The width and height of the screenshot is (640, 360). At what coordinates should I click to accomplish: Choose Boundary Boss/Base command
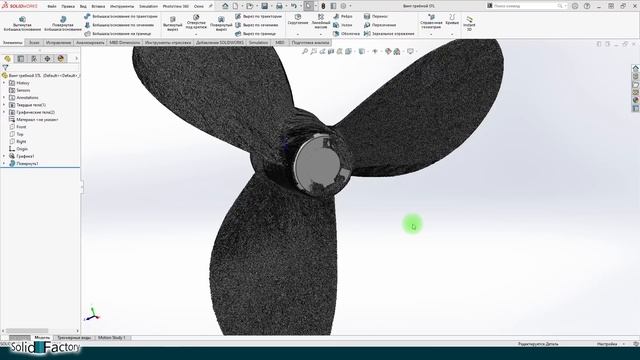click(118, 33)
